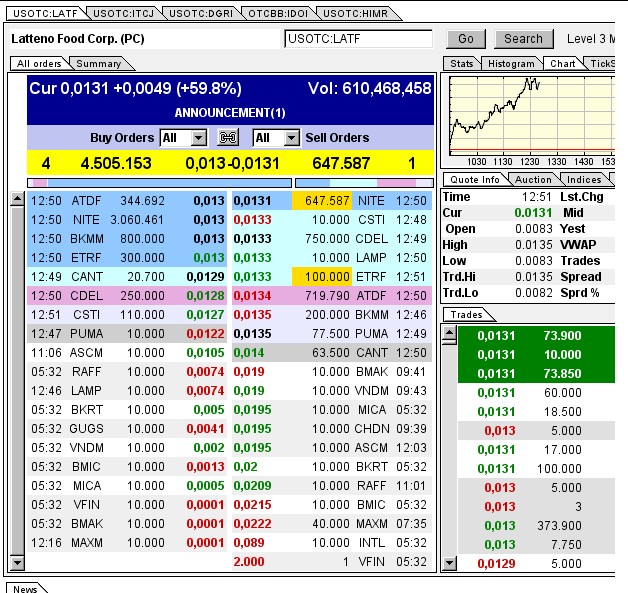Select the GUGS 0,0041 buy order row
This screenshot has height=593, width=628.
[x=127, y=429]
